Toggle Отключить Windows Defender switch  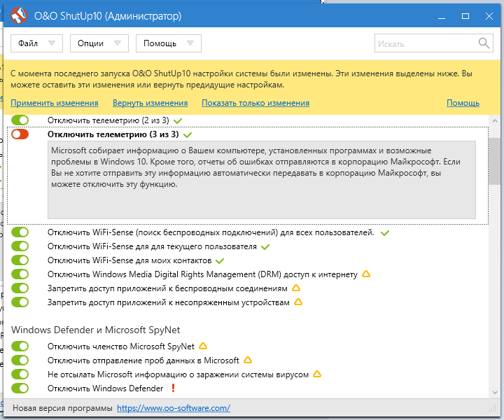[x=20, y=388]
